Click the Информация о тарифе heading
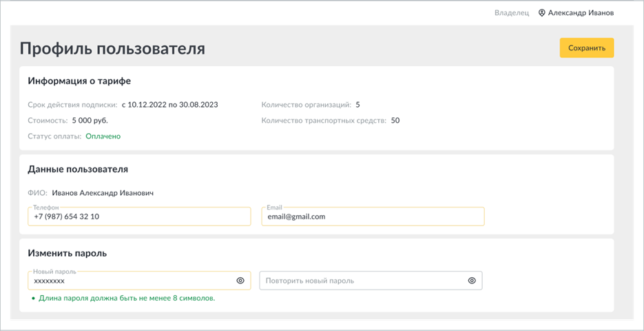The height and width of the screenshot is (331, 644). pyautogui.click(x=79, y=81)
